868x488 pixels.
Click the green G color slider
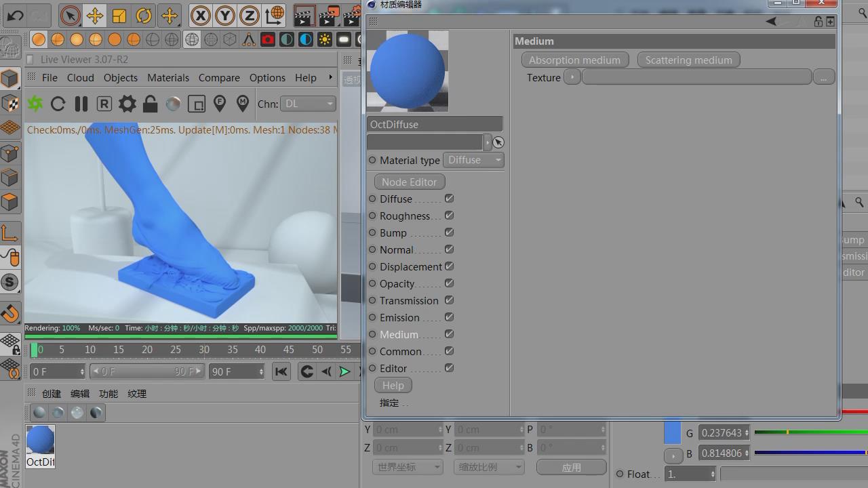[811, 432]
